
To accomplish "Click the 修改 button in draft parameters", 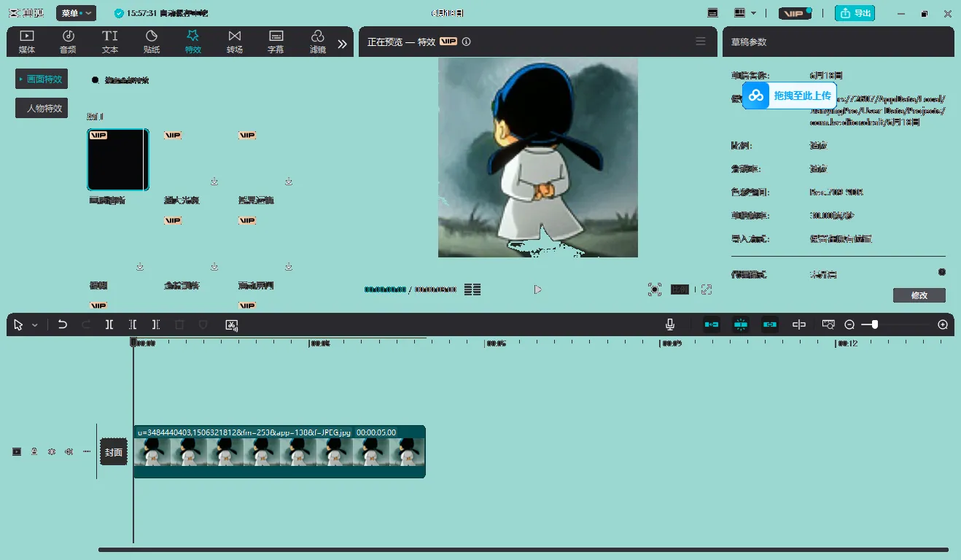I will click(x=919, y=295).
